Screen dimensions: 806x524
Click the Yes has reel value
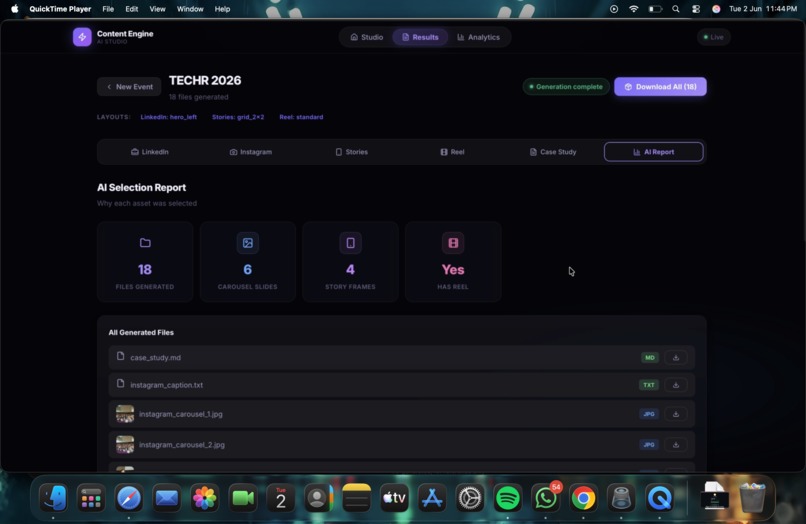click(x=453, y=269)
